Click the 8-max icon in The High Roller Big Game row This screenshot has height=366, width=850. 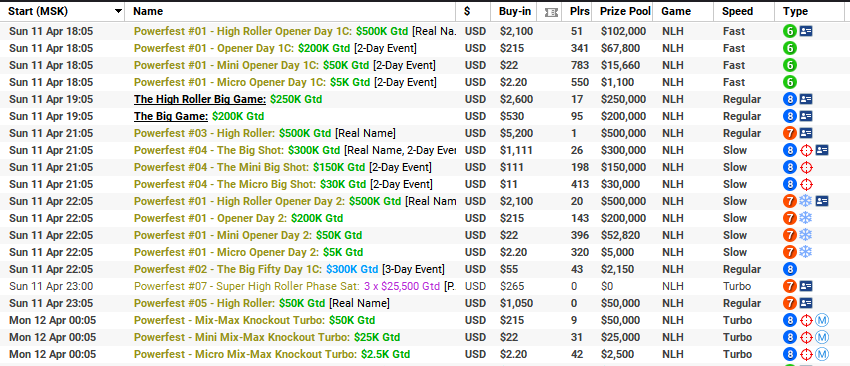[x=790, y=99]
